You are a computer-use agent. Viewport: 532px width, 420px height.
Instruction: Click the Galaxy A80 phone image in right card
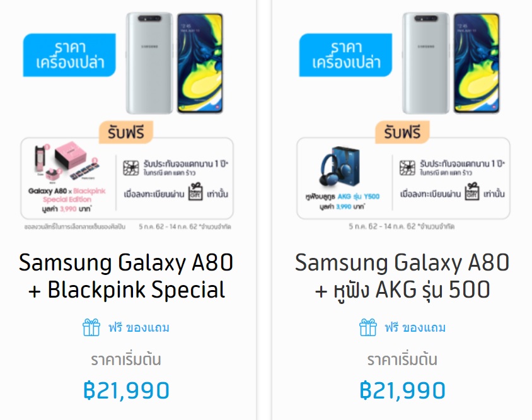click(451, 63)
